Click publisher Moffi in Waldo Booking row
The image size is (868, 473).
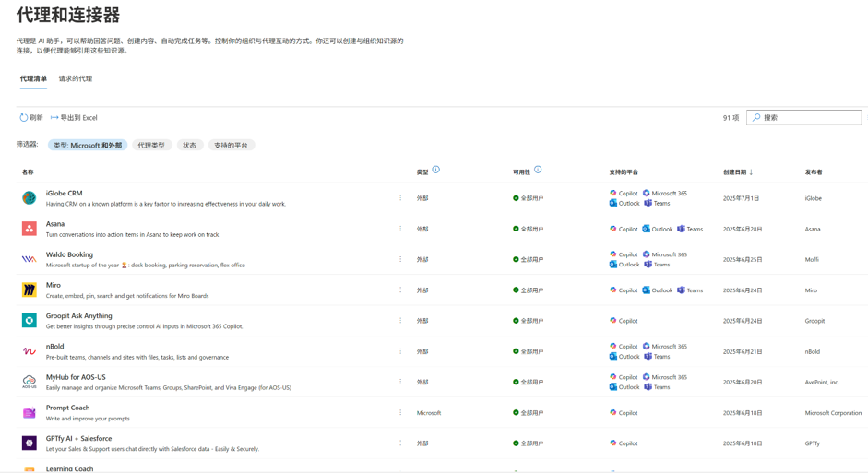(x=812, y=259)
